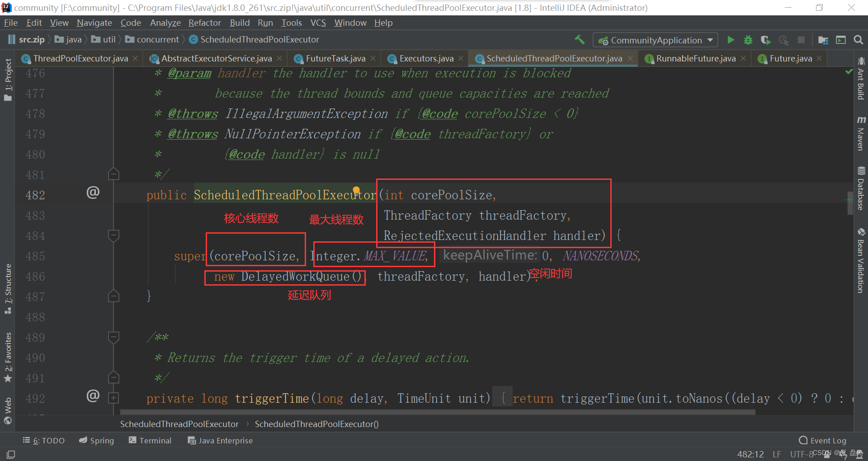The height and width of the screenshot is (461, 868).
Task: Open the CommunityApplication run configuration dropdown
Action: (655, 40)
